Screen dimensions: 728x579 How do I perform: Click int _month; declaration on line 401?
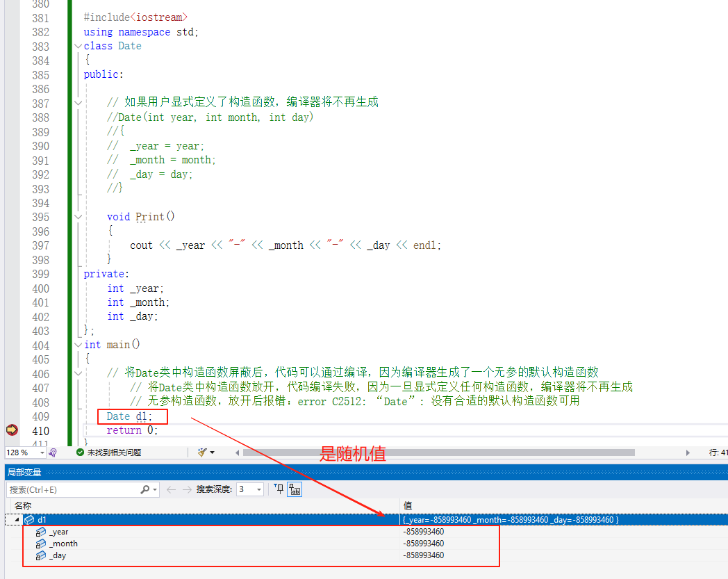coord(138,302)
